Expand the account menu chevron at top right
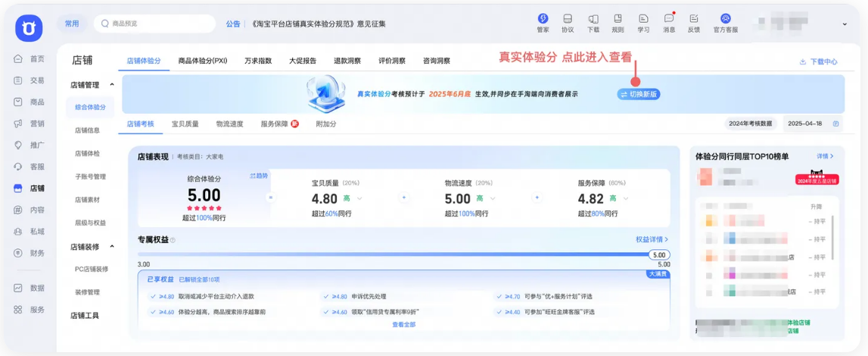The width and height of the screenshot is (868, 356). coord(845,23)
